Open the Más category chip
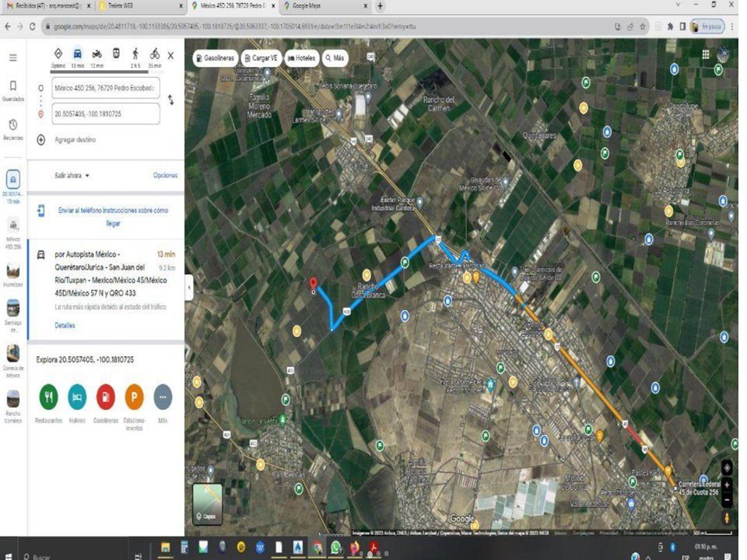747x560 pixels. click(x=335, y=58)
